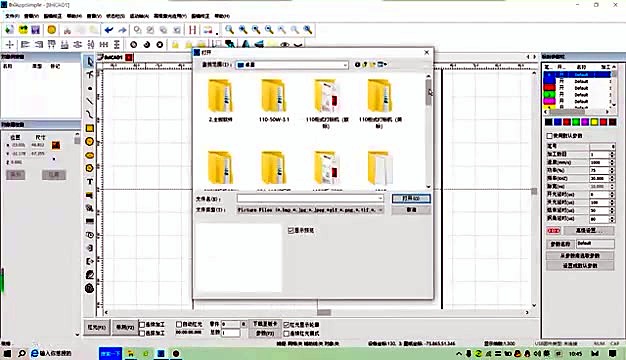626x360 pixels.
Task: Select the polygon drawing tool
Action: (x=90, y=168)
